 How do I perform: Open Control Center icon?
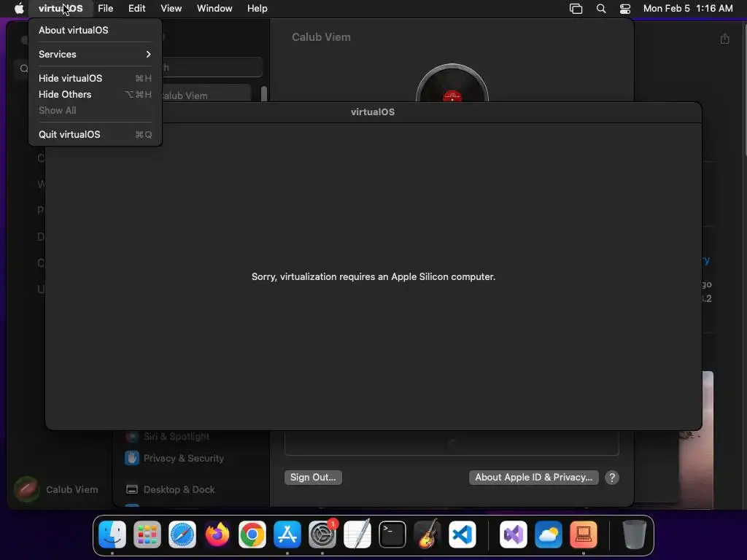(x=625, y=8)
